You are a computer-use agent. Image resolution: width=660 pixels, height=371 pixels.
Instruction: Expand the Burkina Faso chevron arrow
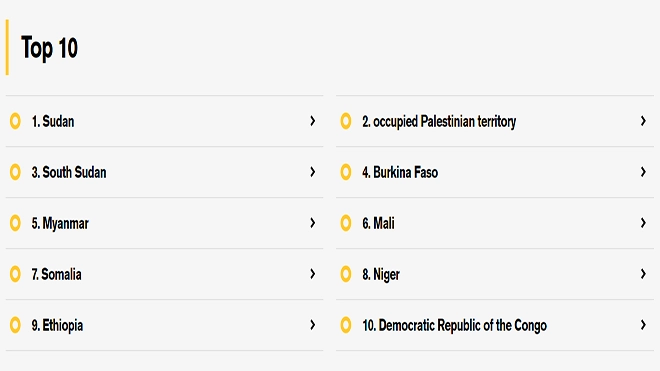[643, 172]
